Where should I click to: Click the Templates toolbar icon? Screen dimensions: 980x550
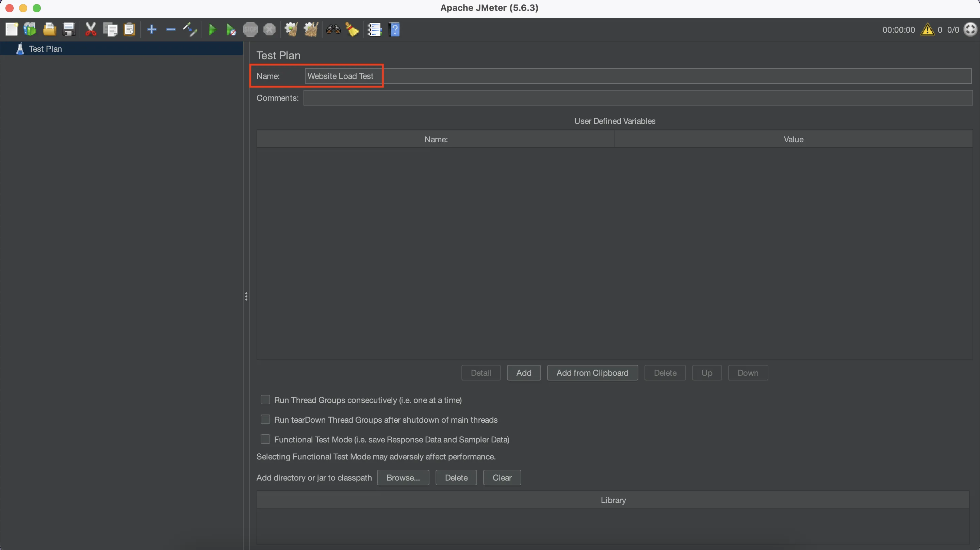pyautogui.click(x=30, y=29)
